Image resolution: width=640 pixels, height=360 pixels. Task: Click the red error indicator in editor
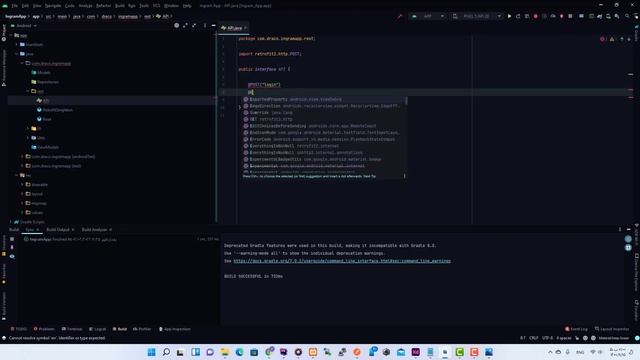coord(602,39)
